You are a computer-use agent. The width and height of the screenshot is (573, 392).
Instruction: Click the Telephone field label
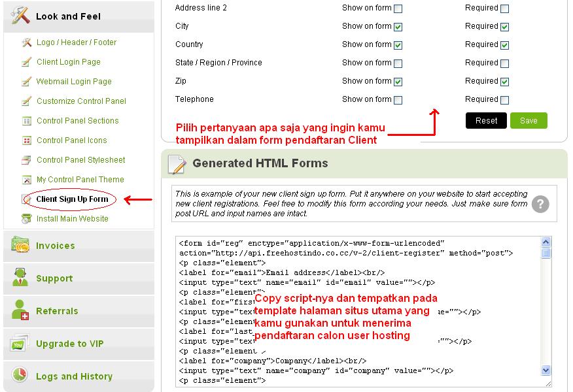pos(194,99)
